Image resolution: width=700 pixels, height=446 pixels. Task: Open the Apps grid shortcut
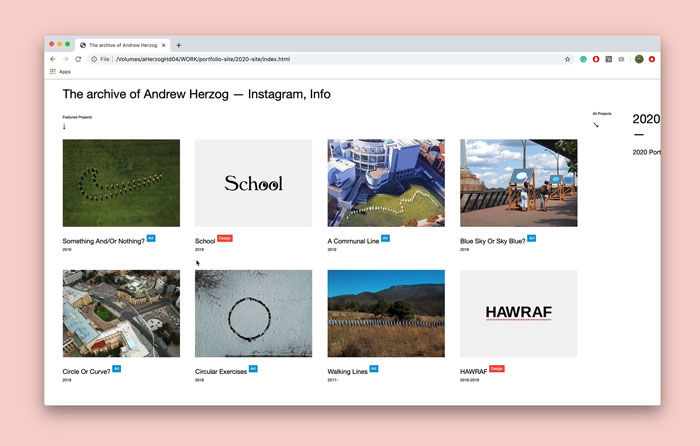click(x=60, y=71)
